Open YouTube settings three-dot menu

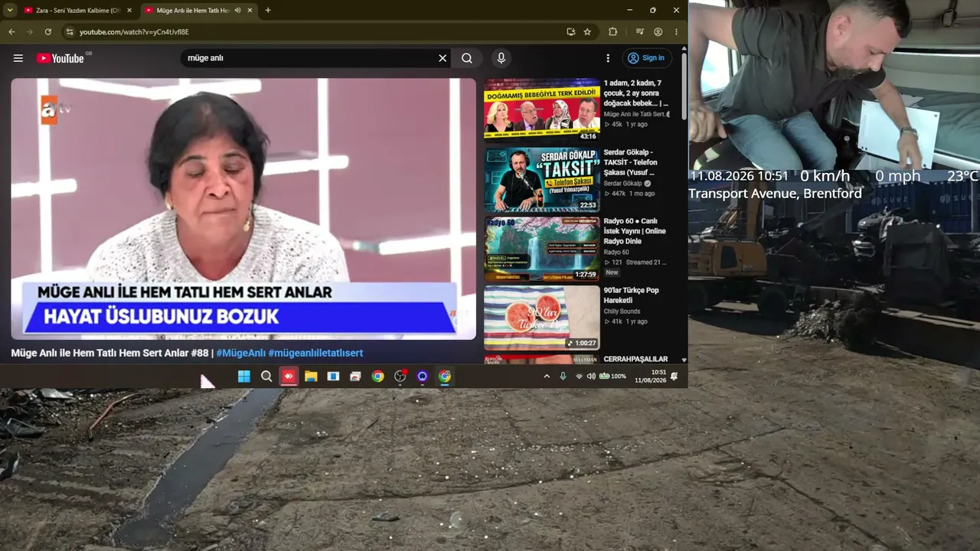608,58
